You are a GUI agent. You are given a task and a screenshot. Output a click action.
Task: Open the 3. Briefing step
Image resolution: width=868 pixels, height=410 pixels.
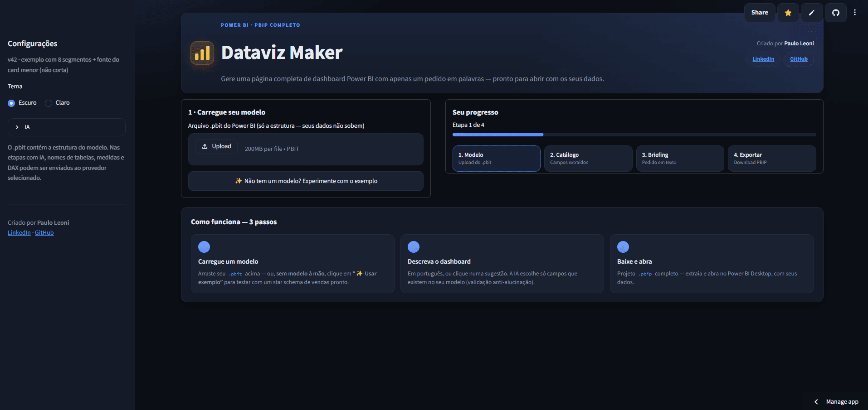click(x=680, y=159)
